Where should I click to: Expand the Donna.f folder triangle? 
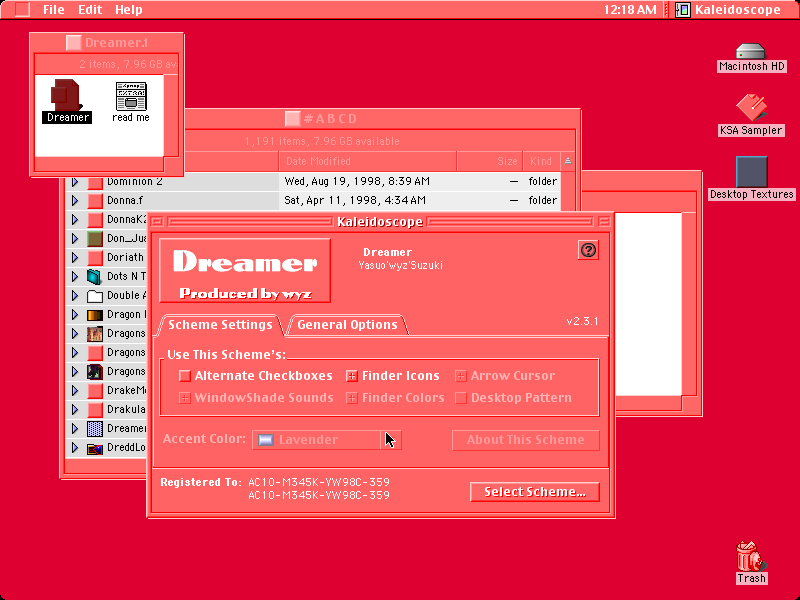pos(74,201)
